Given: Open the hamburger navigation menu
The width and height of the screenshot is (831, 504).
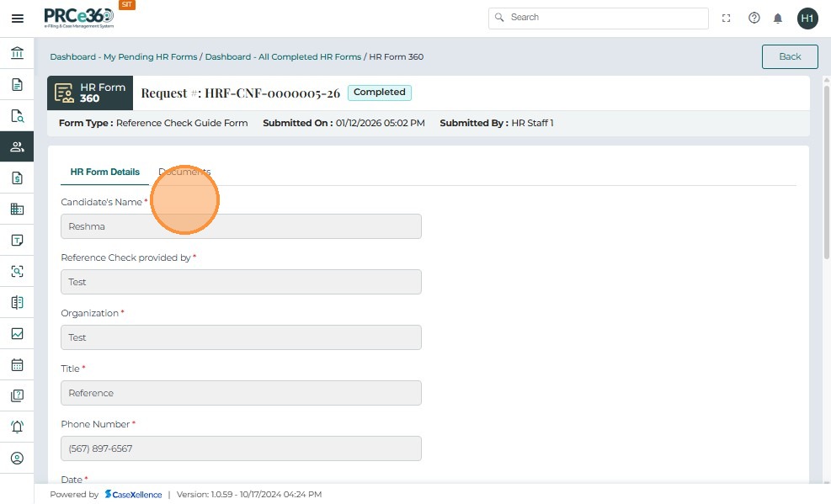Looking at the screenshot, I should 18,19.
